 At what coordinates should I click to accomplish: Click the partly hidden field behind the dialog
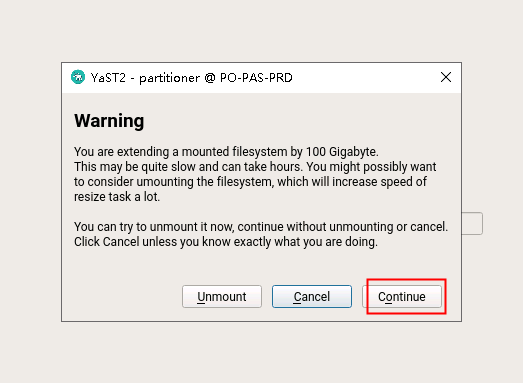472,223
